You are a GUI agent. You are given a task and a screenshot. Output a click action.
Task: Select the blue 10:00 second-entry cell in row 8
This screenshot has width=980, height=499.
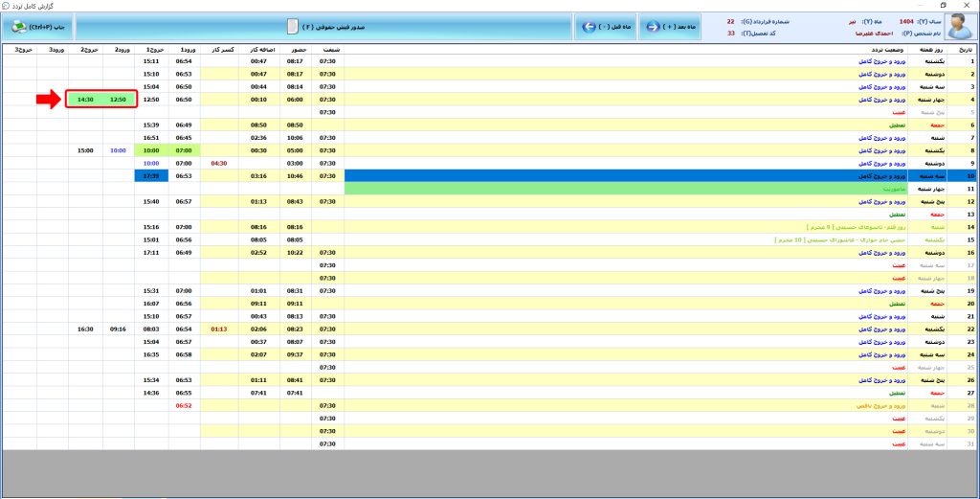(118, 150)
